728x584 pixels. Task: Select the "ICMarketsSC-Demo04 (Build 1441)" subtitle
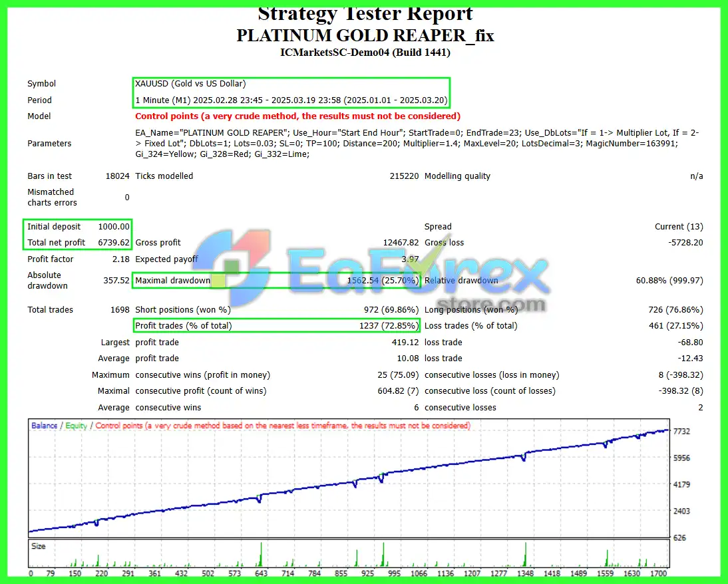[x=365, y=53]
